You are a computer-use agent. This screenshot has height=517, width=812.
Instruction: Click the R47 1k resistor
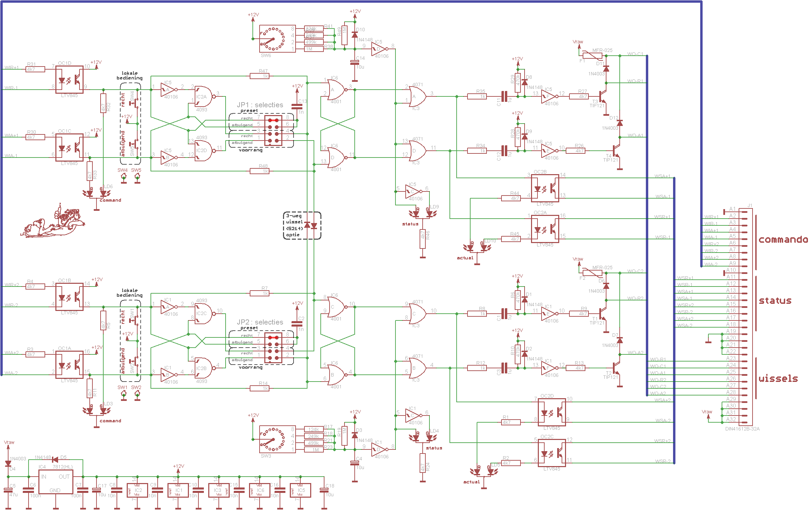tap(260, 76)
